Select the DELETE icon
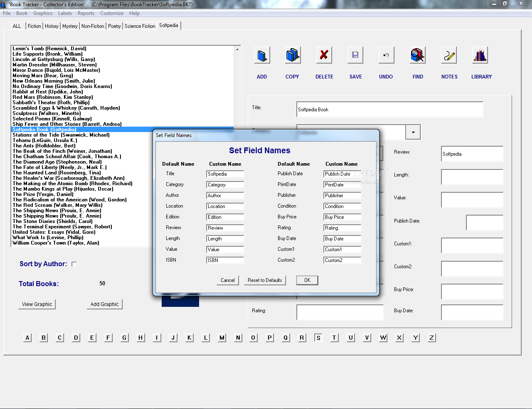 (x=324, y=55)
